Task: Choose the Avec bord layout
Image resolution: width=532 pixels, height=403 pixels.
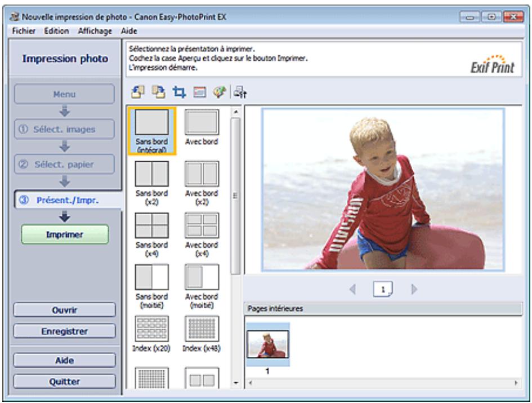Action: pos(202,127)
